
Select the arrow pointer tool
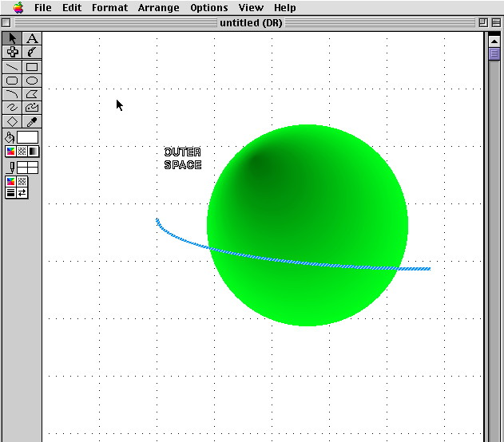click(12, 38)
